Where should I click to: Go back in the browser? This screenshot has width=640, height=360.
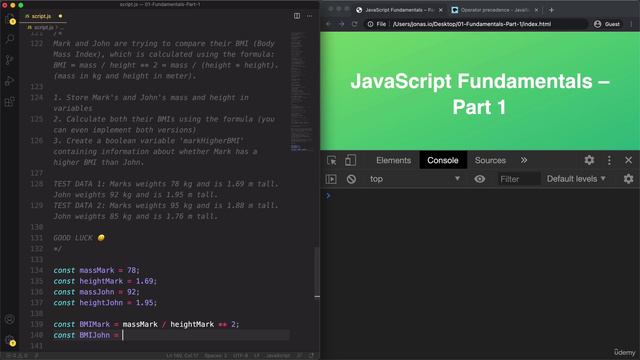329,24
